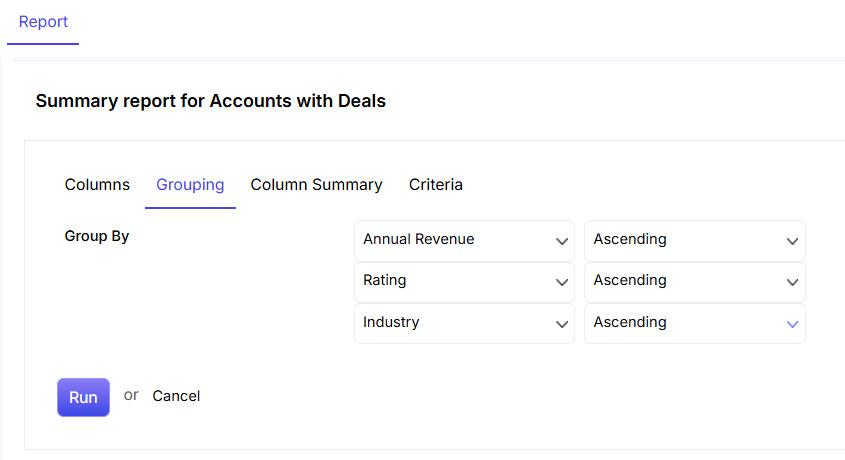Screen dimensions: 845x460
Task: Open sort order dropdown next to Industry
Action: coord(695,324)
